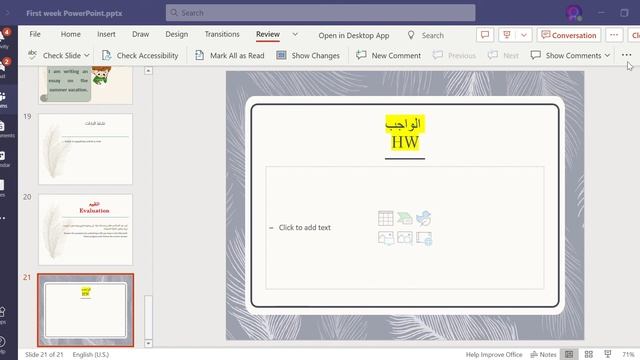640x360 pixels.
Task: Click the Check Slide spelling button
Action: click(54, 55)
